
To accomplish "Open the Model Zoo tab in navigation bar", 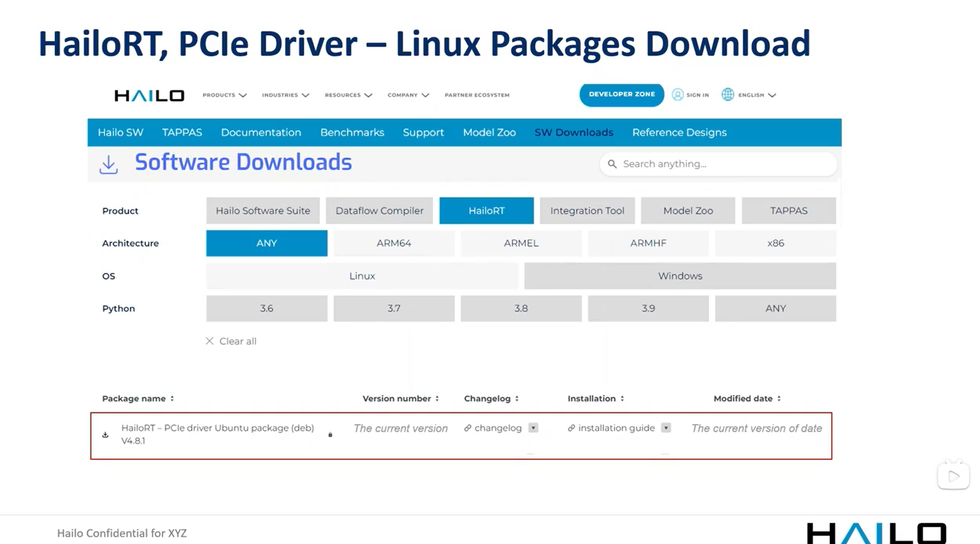I will coord(489,133).
